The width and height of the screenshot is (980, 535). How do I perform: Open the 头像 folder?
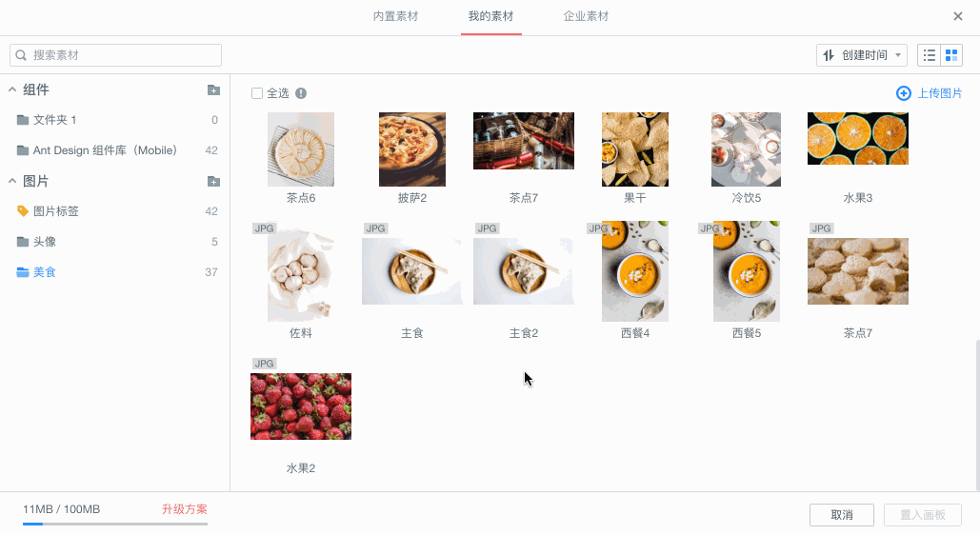tap(115, 242)
